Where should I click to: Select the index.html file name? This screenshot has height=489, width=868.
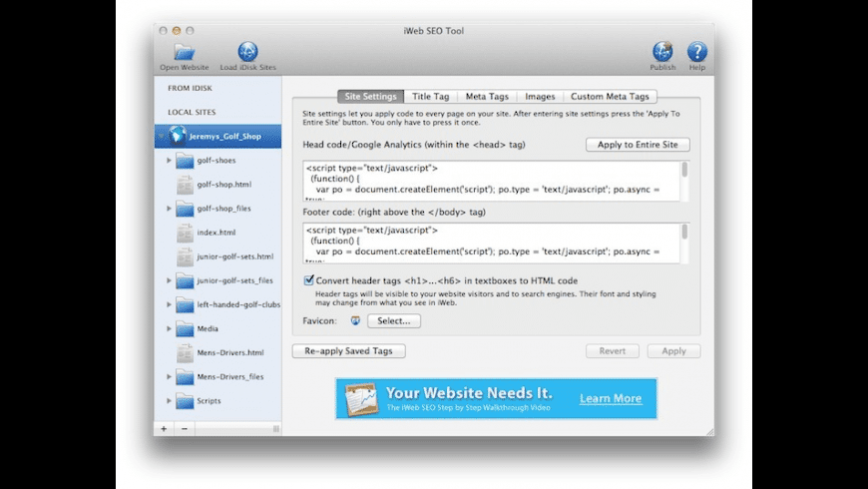pos(217,233)
